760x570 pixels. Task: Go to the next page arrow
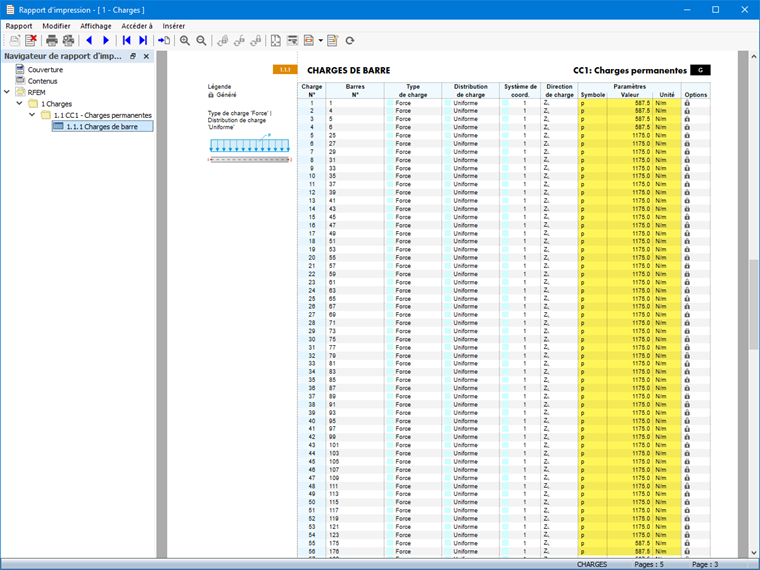(x=106, y=40)
